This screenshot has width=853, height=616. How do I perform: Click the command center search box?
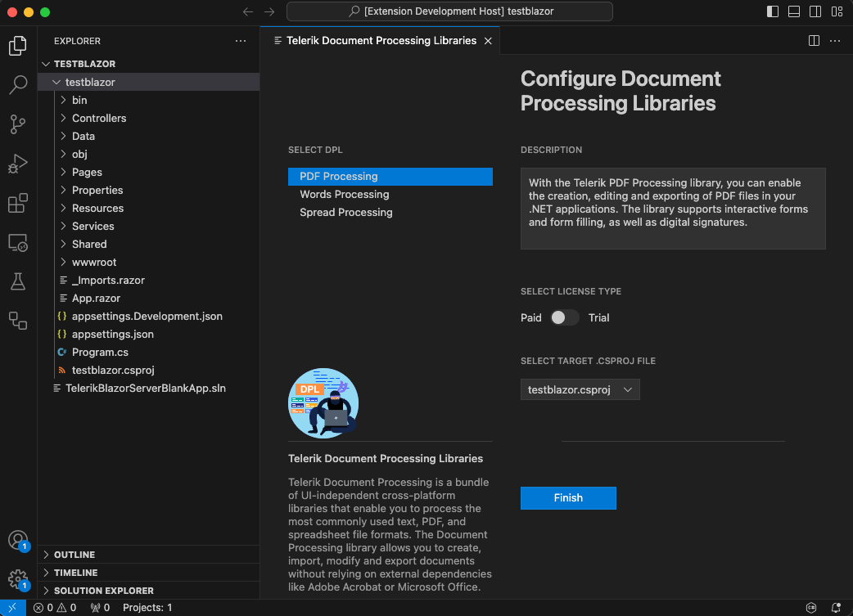click(449, 11)
